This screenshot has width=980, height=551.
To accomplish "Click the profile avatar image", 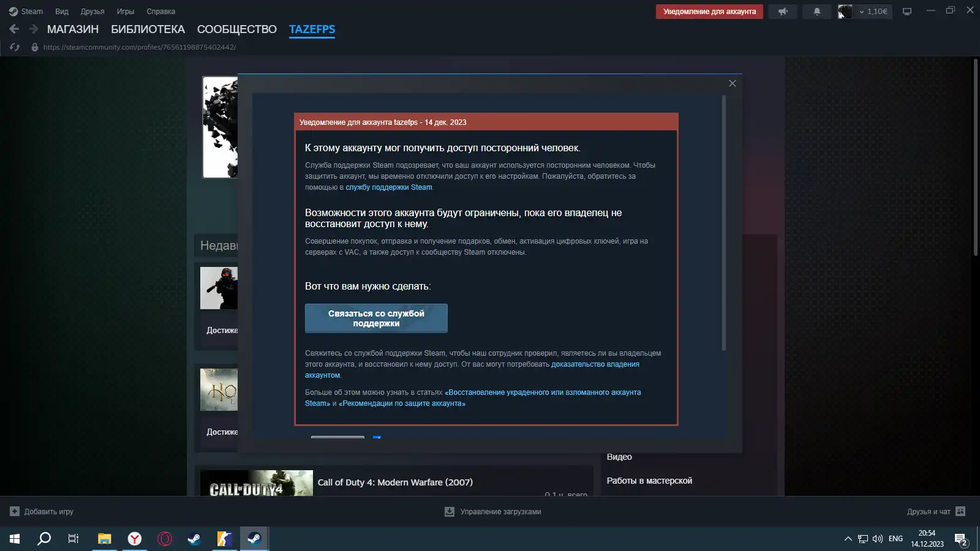I will click(221, 127).
